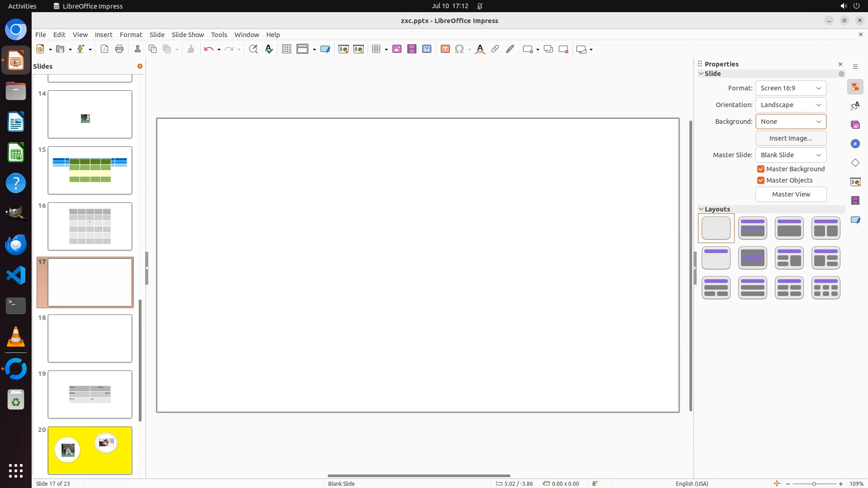Screen dimensions: 868x488
Task: Open the Navigator sidebar icon
Action: click(x=855, y=144)
